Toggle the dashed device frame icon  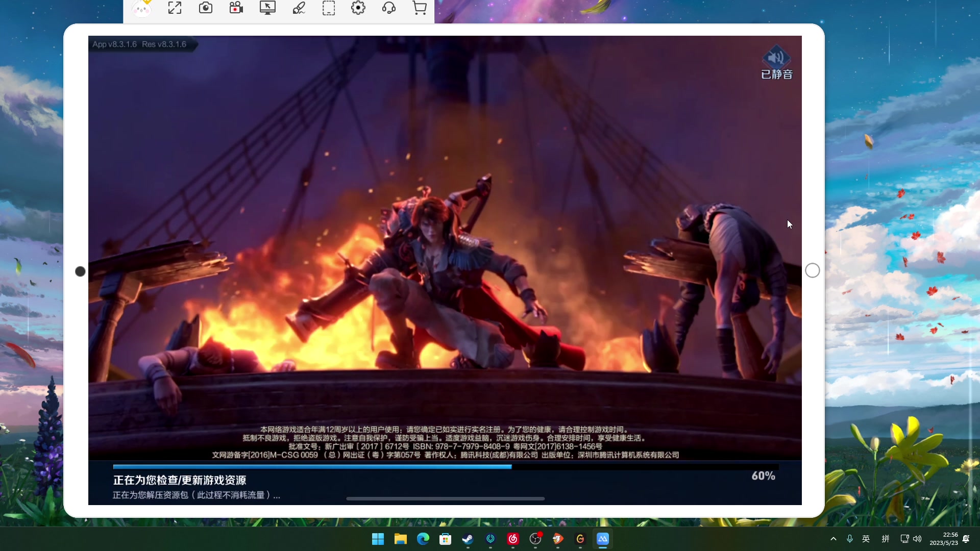pyautogui.click(x=329, y=8)
